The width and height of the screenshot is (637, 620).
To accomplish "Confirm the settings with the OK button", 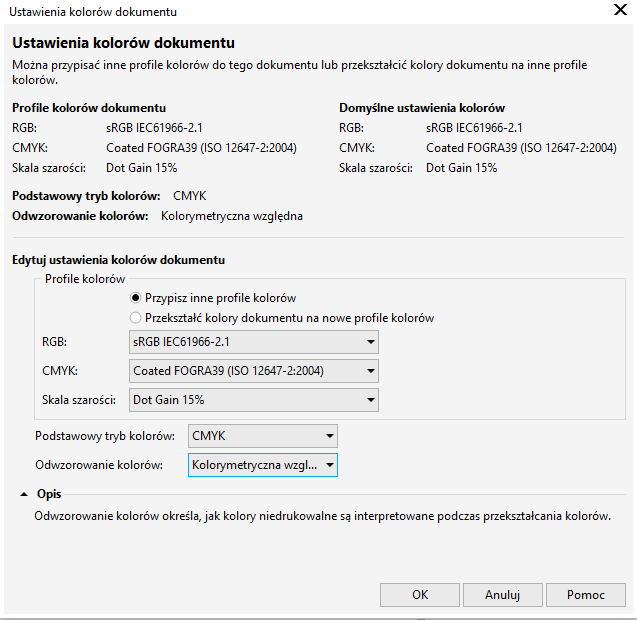I will [420, 594].
